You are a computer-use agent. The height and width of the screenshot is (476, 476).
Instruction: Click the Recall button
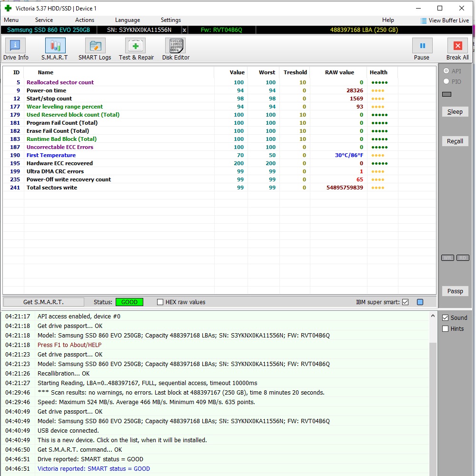point(455,141)
